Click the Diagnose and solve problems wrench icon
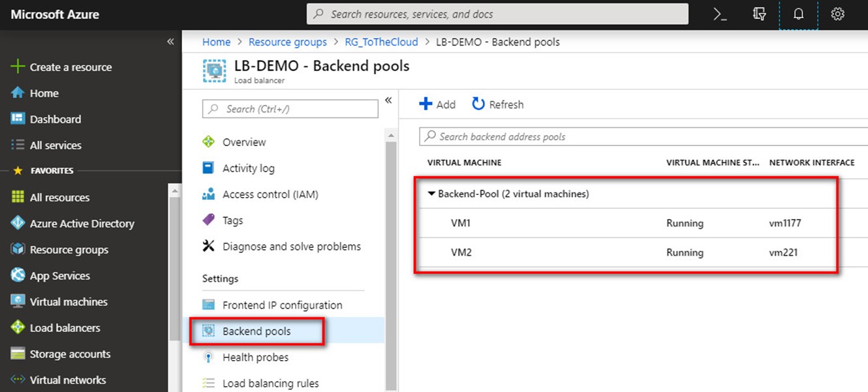Image resolution: width=868 pixels, height=392 pixels. click(x=208, y=247)
